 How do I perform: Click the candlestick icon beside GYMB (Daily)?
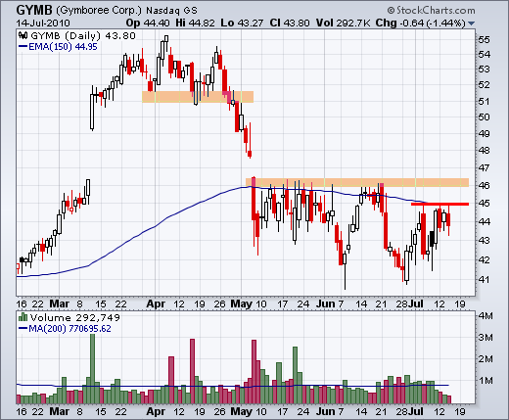[23, 35]
